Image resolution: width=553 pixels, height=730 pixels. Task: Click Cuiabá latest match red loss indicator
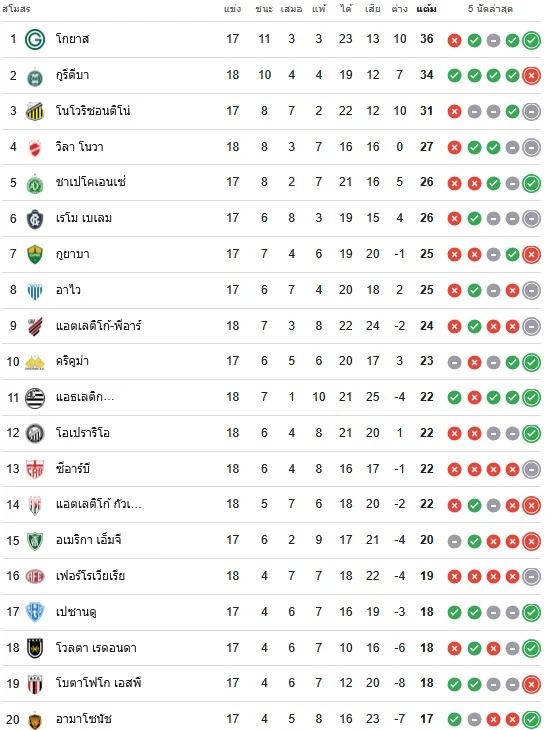pyautogui.click(x=531, y=255)
